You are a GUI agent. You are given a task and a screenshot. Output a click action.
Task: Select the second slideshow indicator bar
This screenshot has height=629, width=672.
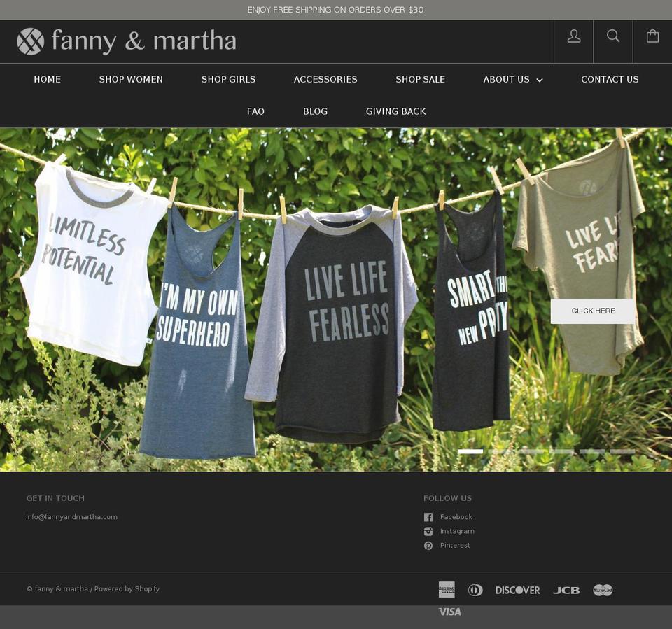point(500,451)
